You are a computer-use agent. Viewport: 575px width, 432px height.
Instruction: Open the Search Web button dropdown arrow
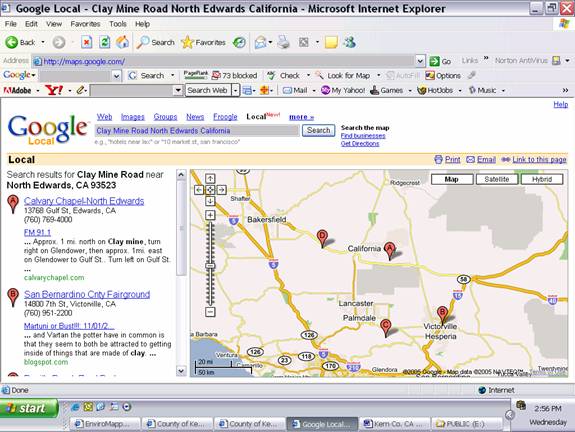pos(235,90)
